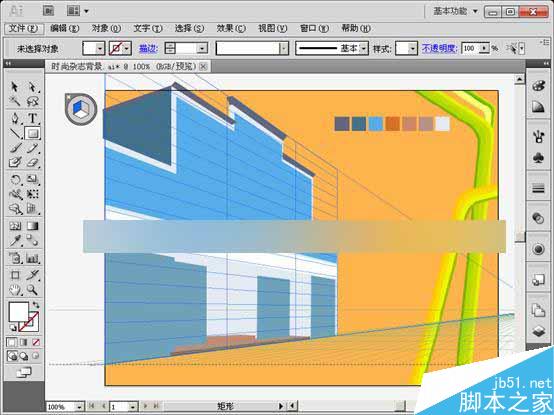
Task: Open the opacity value dropdown arrow
Action: click(485, 48)
